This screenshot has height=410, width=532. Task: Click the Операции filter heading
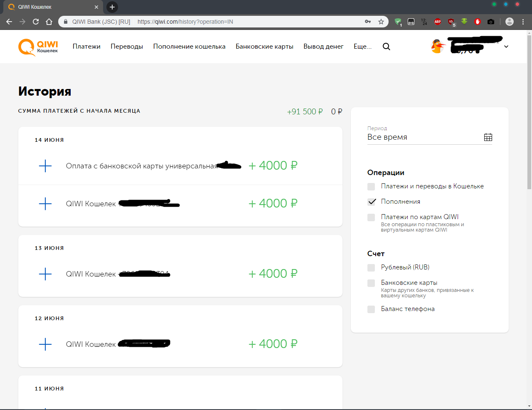[386, 173]
